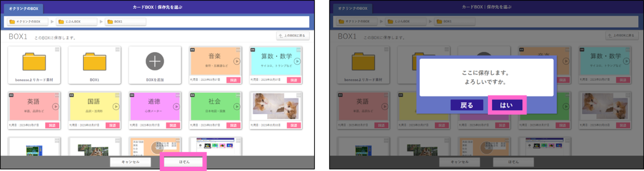Play the 算数・数学 card preview in left screenshot
Image resolution: width=644 pixels, height=171 pixels.
tap(297, 61)
